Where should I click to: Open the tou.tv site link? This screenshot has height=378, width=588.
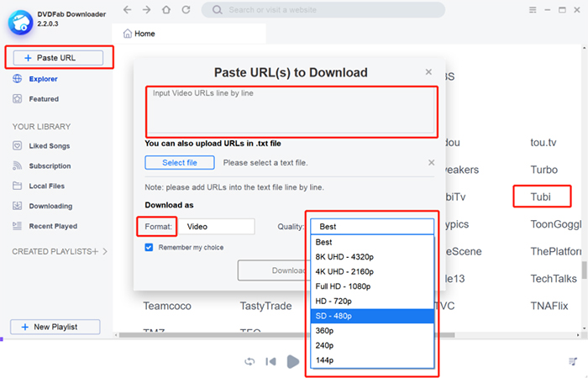click(543, 143)
